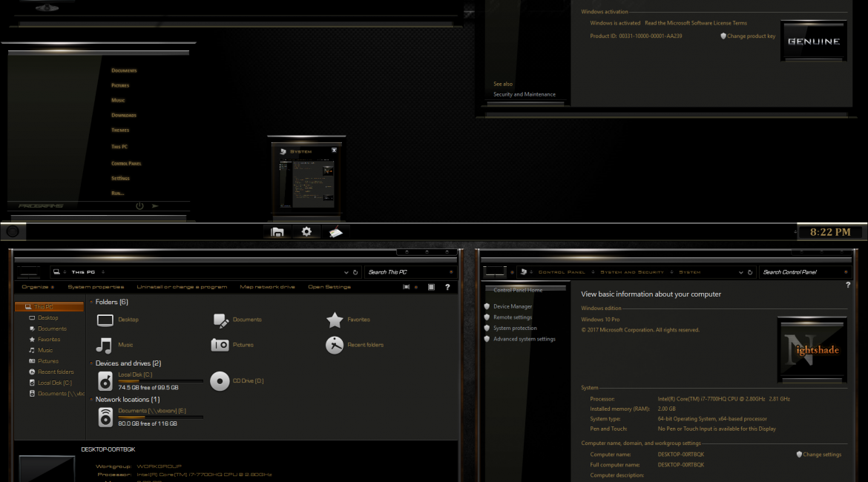Click the power icon in the Start menu
Viewport: 868px width, 482px height.
coord(139,206)
